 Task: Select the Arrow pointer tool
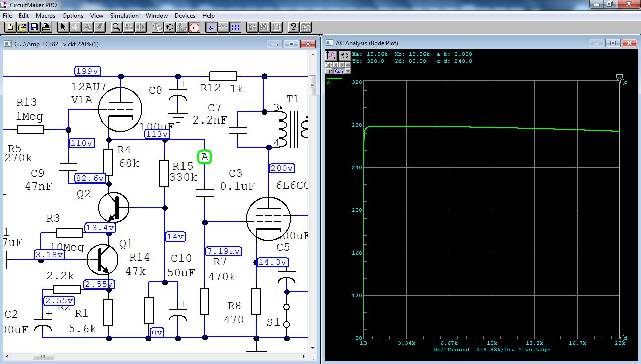(x=63, y=27)
